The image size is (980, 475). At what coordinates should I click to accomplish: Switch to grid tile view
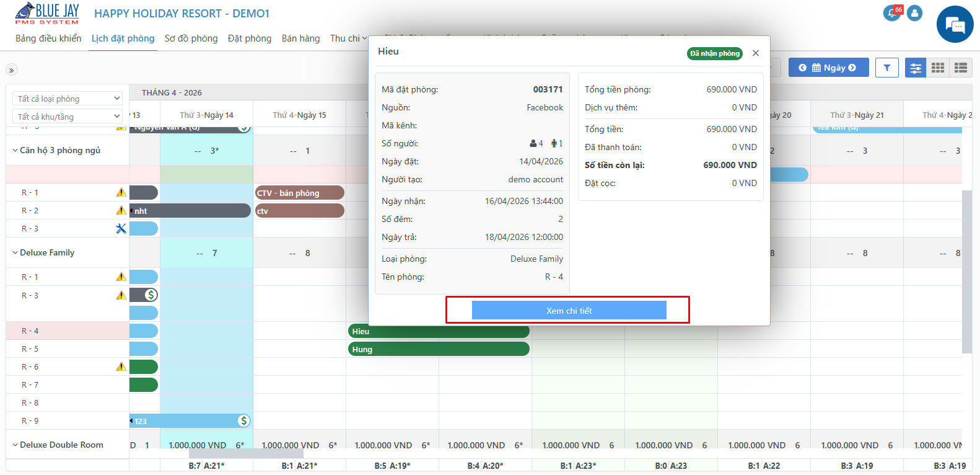[x=938, y=68]
